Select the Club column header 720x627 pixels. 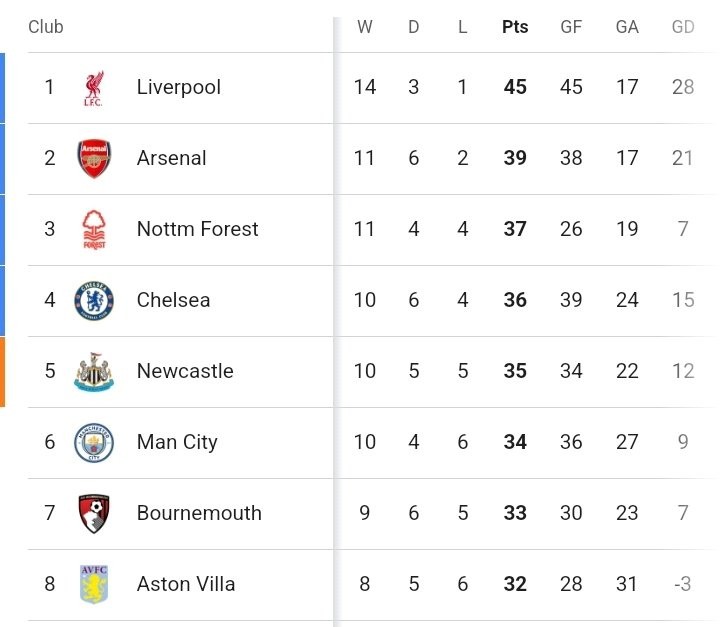[x=46, y=27]
